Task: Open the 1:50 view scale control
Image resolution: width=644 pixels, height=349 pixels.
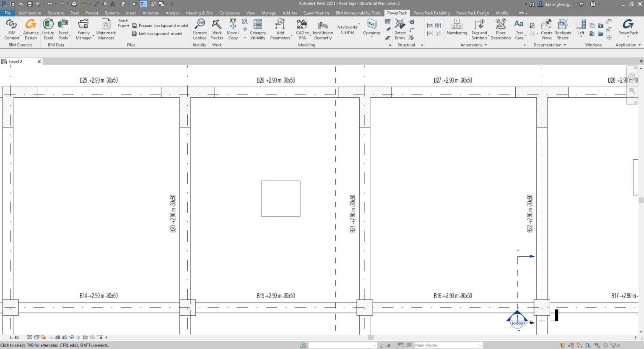Action: [14, 337]
